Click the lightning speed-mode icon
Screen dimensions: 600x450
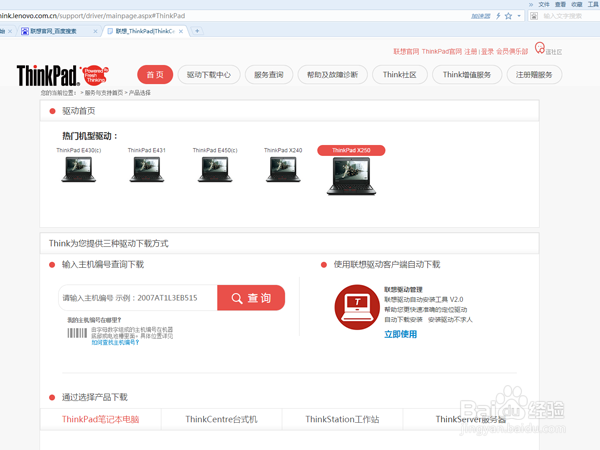(x=498, y=16)
